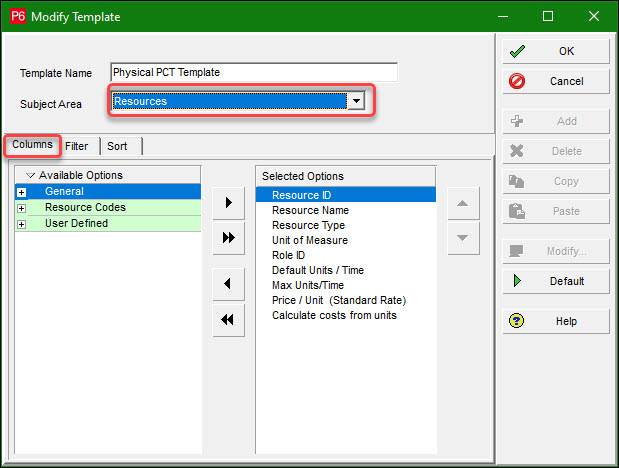
Task: Select Role ID option
Action: (346, 255)
